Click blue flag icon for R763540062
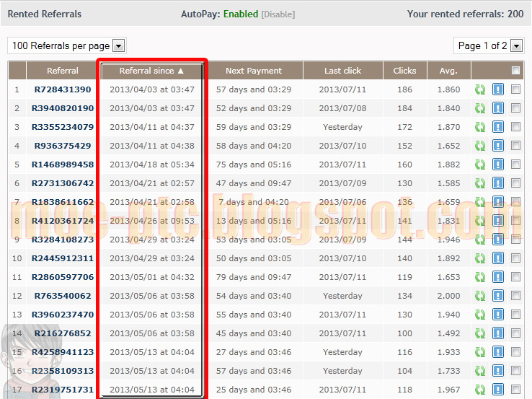This screenshot has width=532, height=399. 498,295
